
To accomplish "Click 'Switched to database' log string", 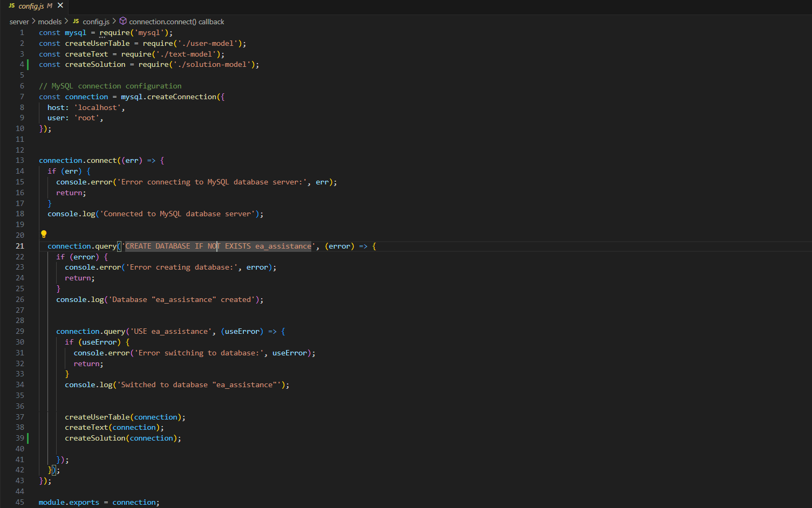I will pyautogui.click(x=199, y=385).
